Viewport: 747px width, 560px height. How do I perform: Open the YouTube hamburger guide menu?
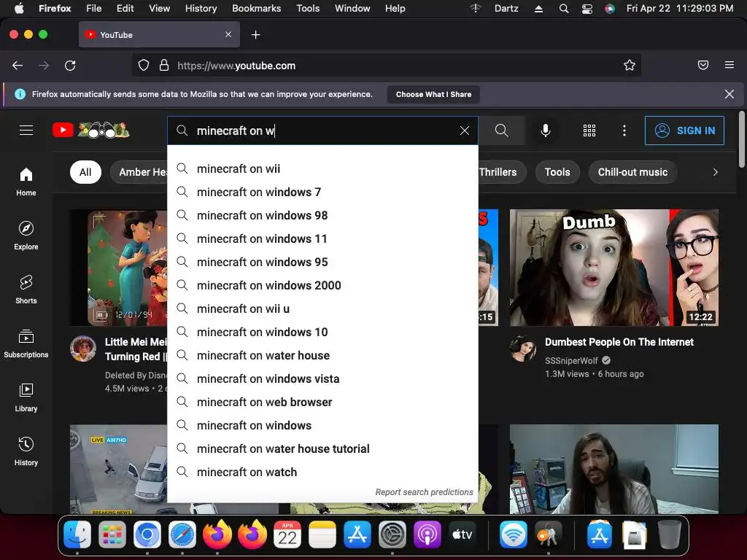tap(26, 130)
